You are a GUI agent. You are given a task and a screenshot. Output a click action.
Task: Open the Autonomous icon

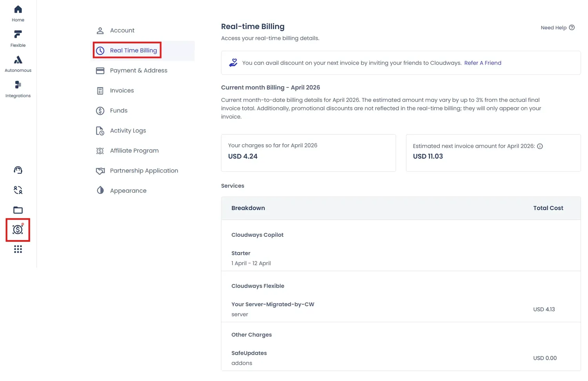pos(18,60)
